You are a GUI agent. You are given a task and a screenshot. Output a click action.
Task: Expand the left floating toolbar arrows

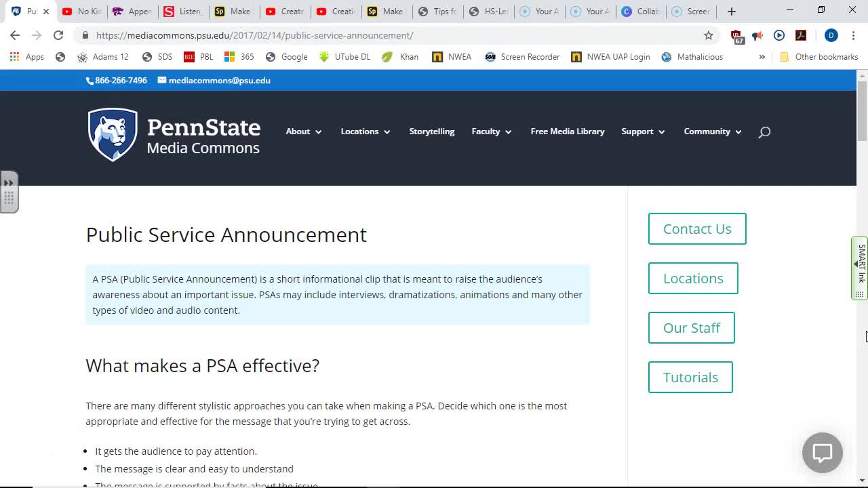tap(9, 183)
